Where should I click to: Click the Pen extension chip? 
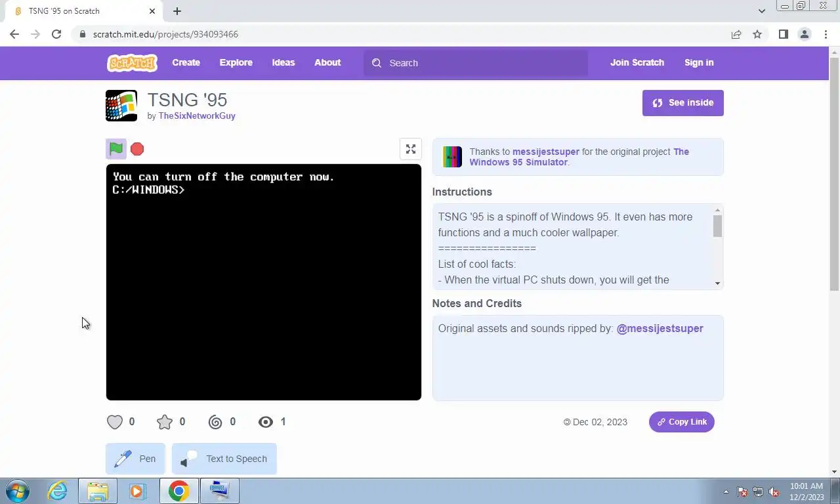coord(135,459)
